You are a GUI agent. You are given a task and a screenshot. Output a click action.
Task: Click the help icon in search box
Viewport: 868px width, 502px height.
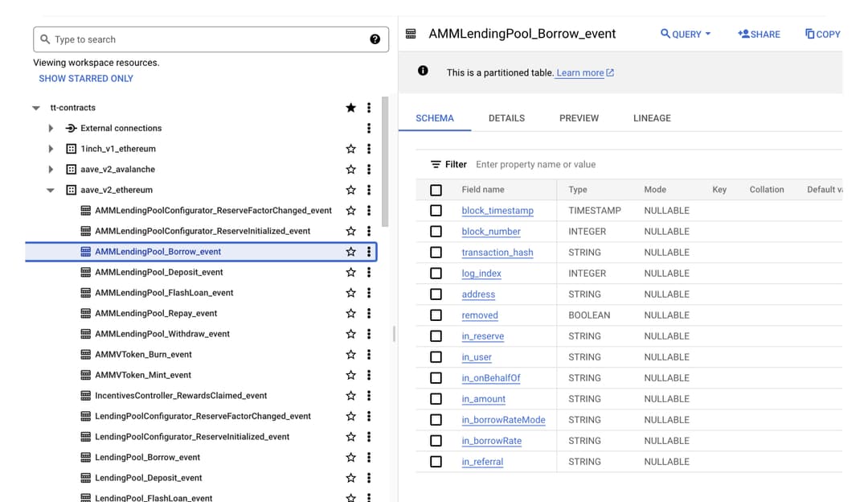tap(375, 39)
